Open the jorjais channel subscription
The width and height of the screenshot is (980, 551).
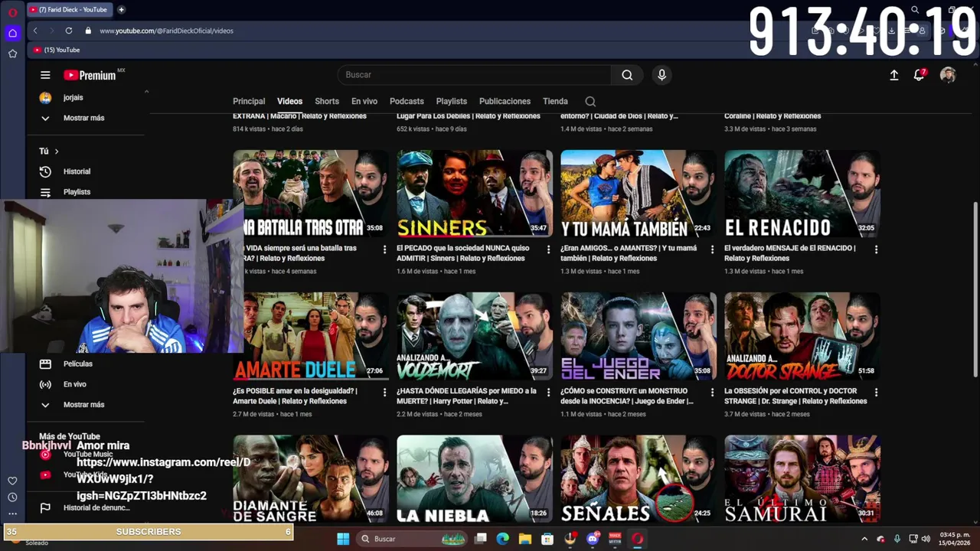pos(73,98)
